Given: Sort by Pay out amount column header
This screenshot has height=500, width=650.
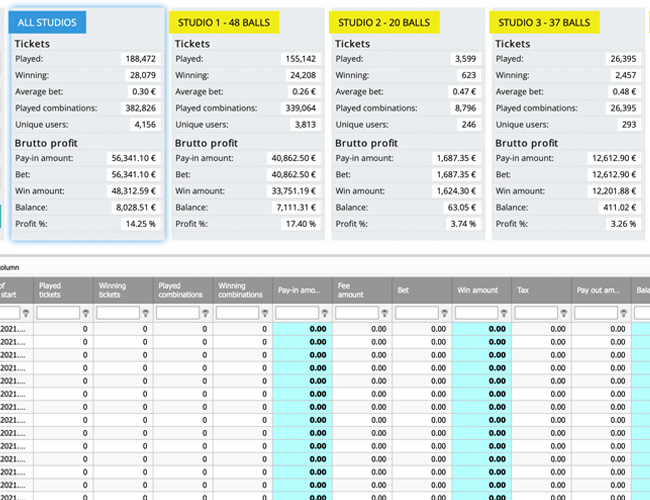Looking at the screenshot, I should point(601,290).
